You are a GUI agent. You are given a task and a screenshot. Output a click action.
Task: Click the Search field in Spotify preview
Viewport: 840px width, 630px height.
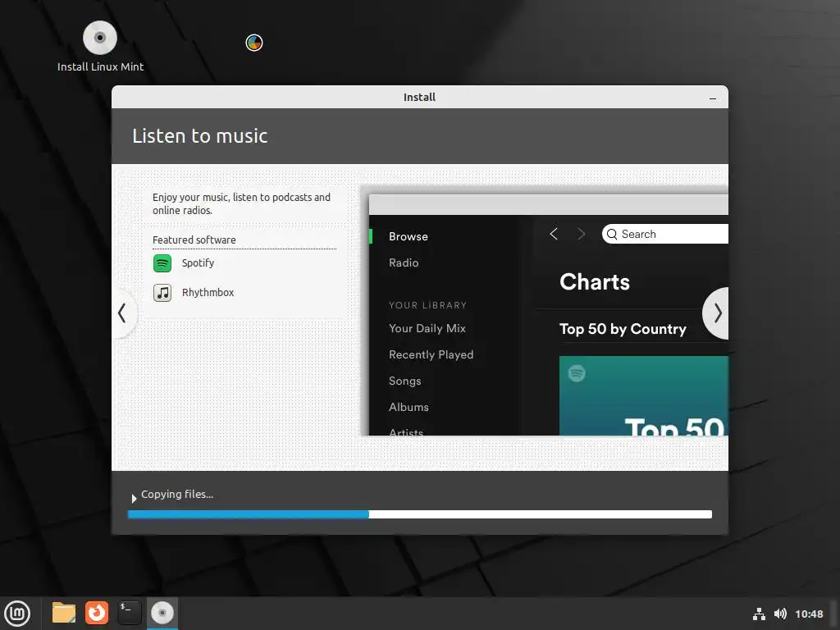pos(664,234)
